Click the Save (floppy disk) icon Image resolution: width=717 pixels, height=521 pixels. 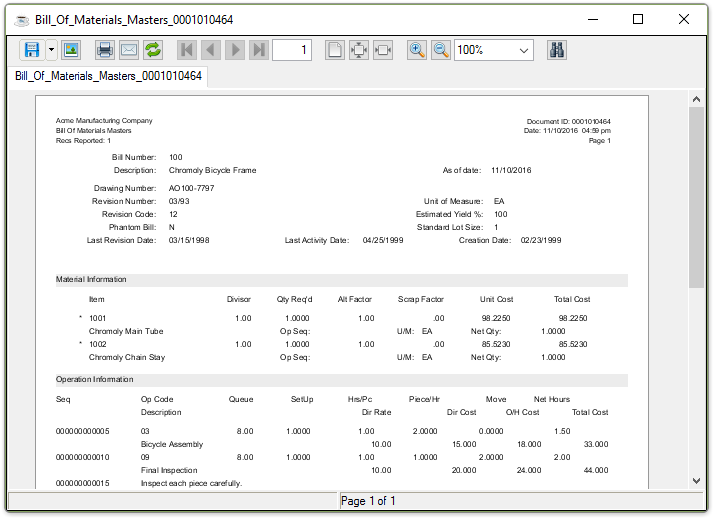[31, 49]
